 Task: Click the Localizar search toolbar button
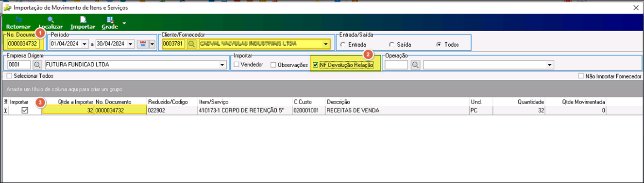point(51,23)
